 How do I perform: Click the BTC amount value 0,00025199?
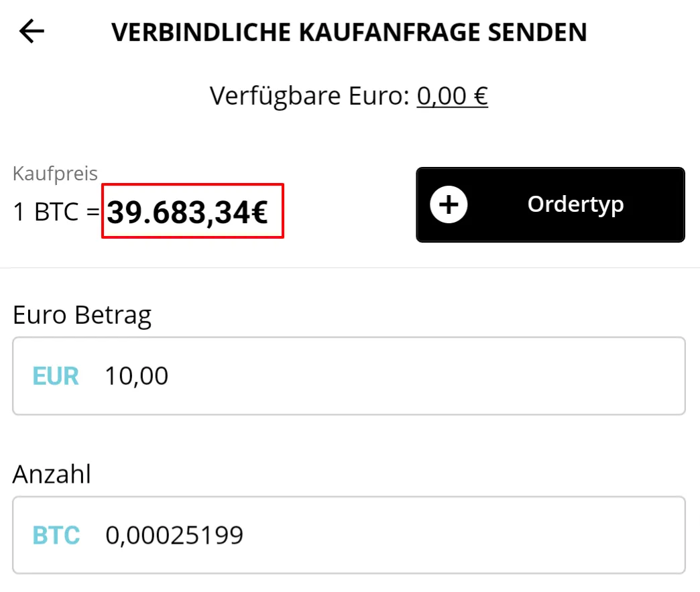(x=174, y=535)
